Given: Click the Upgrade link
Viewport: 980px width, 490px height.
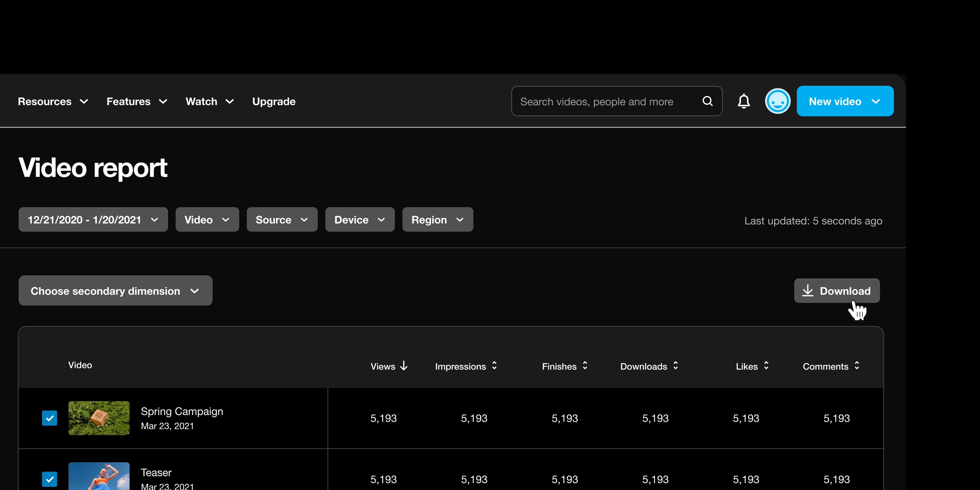Looking at the screenshot, I should point(274,101).
